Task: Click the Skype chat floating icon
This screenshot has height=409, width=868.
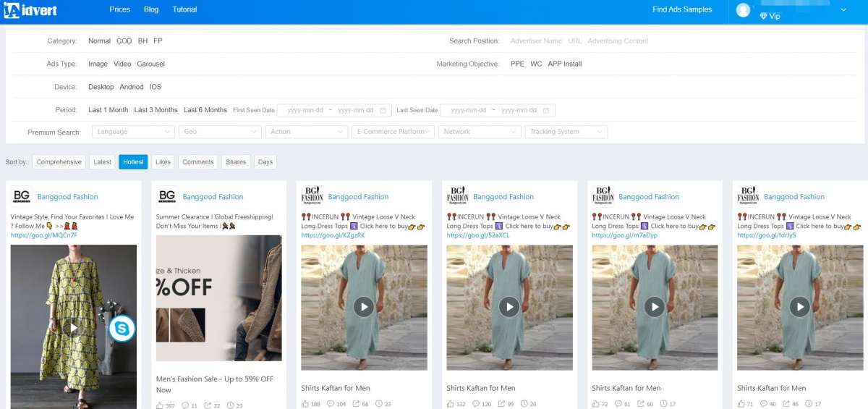Action: click(122, 329)
